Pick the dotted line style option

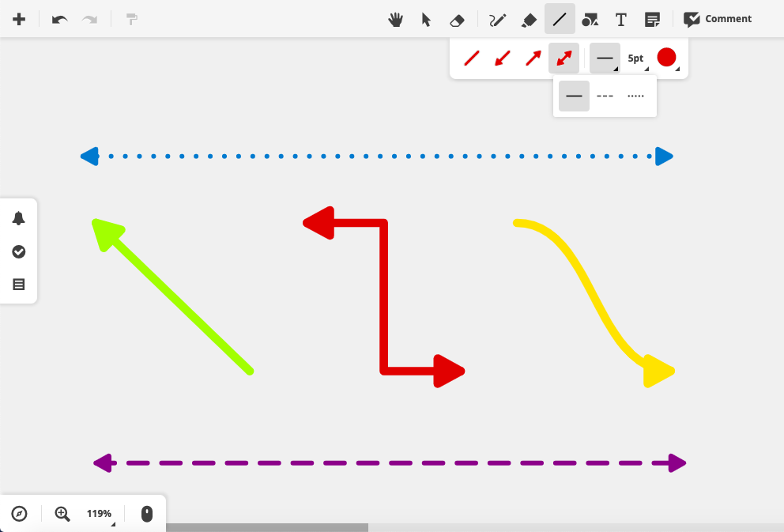pyautogui.click(x=635, y=96)
